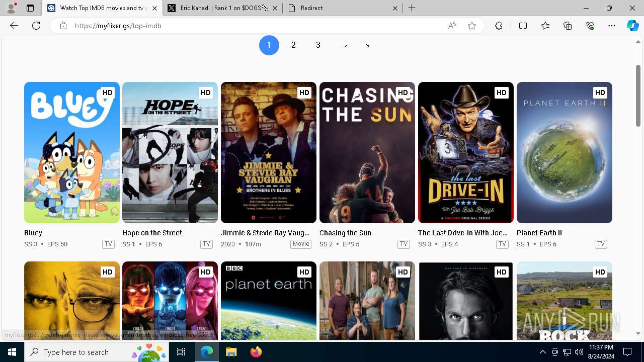Open Jimmie & Stevie Ray Vaughan poster
Screen dimensions: 644x362
tap(269, 152)
